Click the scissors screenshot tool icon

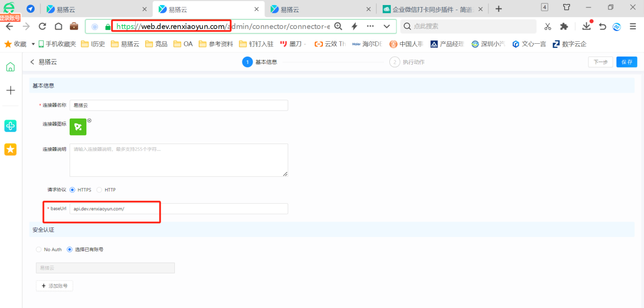pyautogui.click(x=547, y=26)
